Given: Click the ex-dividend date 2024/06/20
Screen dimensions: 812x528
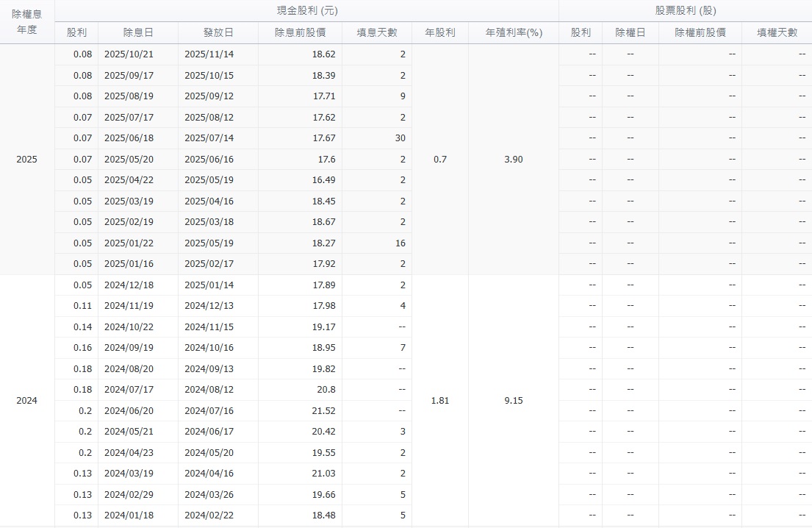Looking at the screenshot, I should (129, 410).
